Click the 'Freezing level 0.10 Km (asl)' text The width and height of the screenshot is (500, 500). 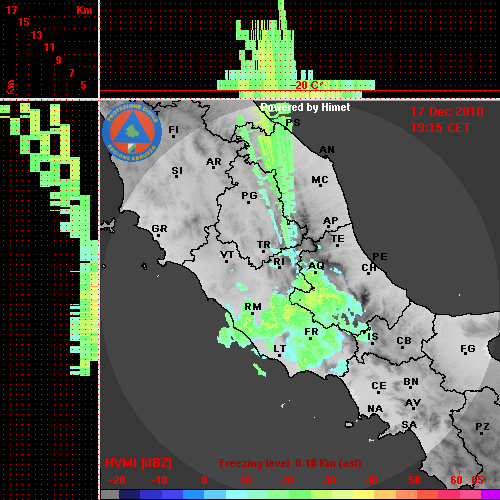click(290, 463)
